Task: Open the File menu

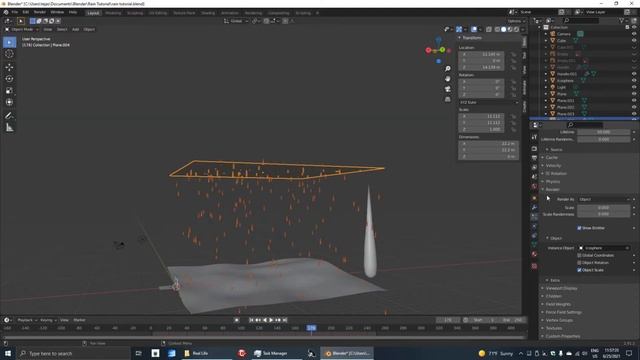Action: 15,12
